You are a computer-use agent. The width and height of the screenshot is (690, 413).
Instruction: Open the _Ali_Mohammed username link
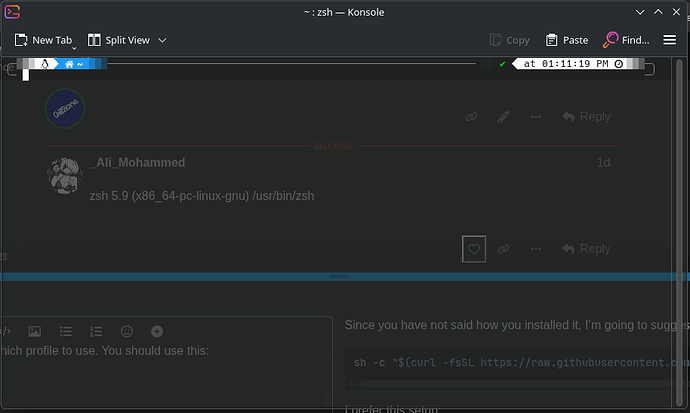coord(138,163)
